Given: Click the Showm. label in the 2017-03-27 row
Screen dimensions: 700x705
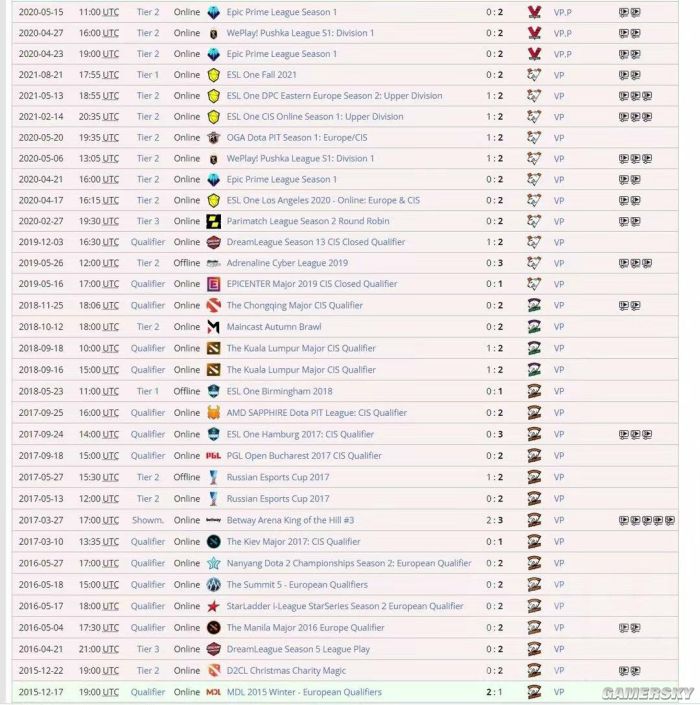Looking at the screenshot, I should tap(148, 520).
